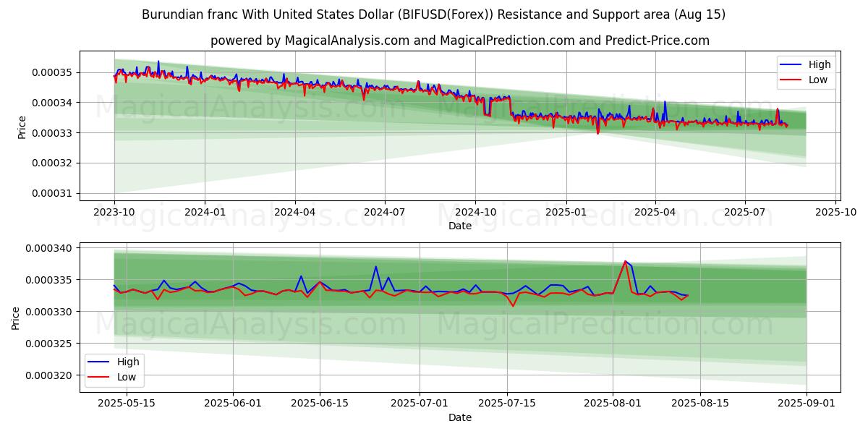868x434 pixels.
Task: Click 'High' in the bottom chart legend
Action: [x=128, y=362]
